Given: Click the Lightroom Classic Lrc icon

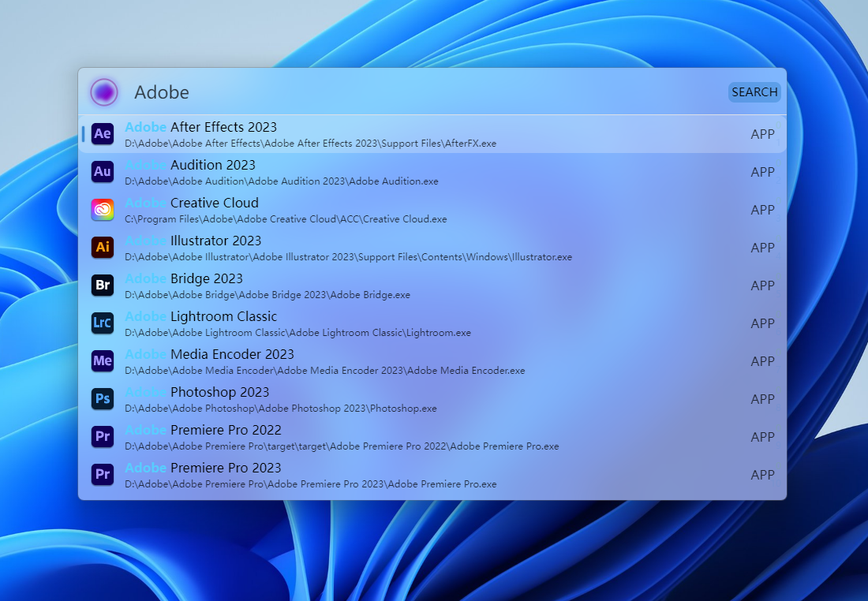Looking at the screenshot, I should point(103,323).
